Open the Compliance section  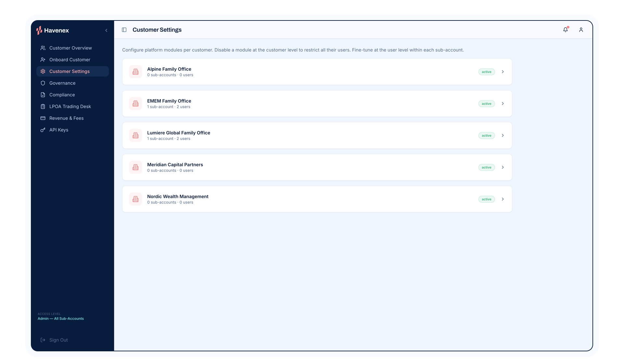(72, 95)
